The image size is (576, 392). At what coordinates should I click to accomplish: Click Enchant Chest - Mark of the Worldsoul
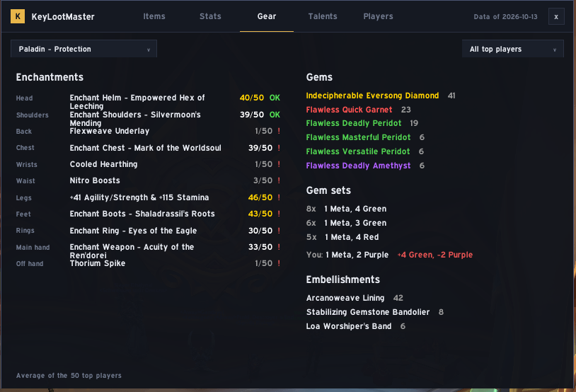146,148
